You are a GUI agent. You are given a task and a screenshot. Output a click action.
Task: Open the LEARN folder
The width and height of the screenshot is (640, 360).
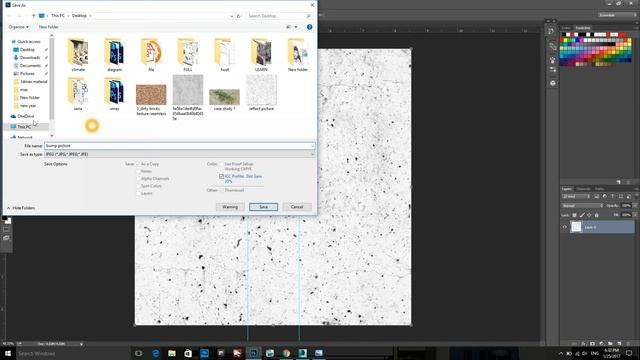[261, 55]
